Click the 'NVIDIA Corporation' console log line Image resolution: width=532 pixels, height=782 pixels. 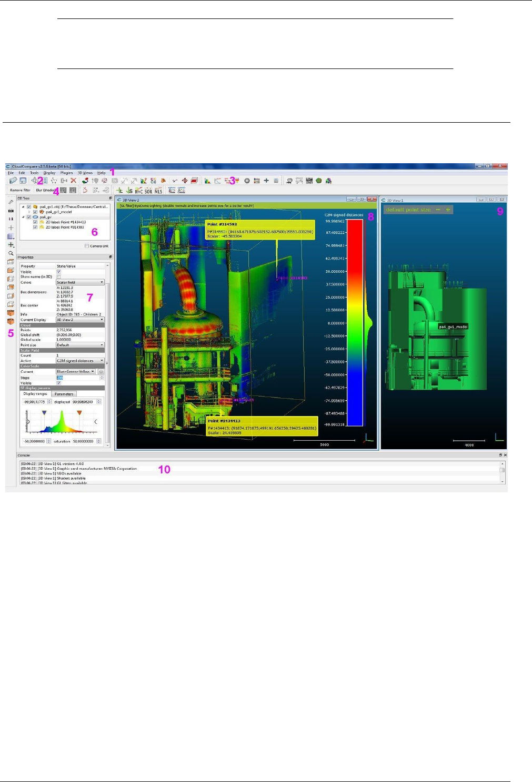[79, 468]
